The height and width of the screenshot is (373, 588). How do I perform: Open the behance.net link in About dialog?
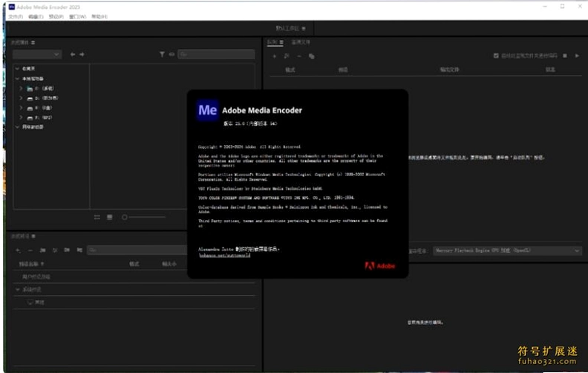(224, 256)
